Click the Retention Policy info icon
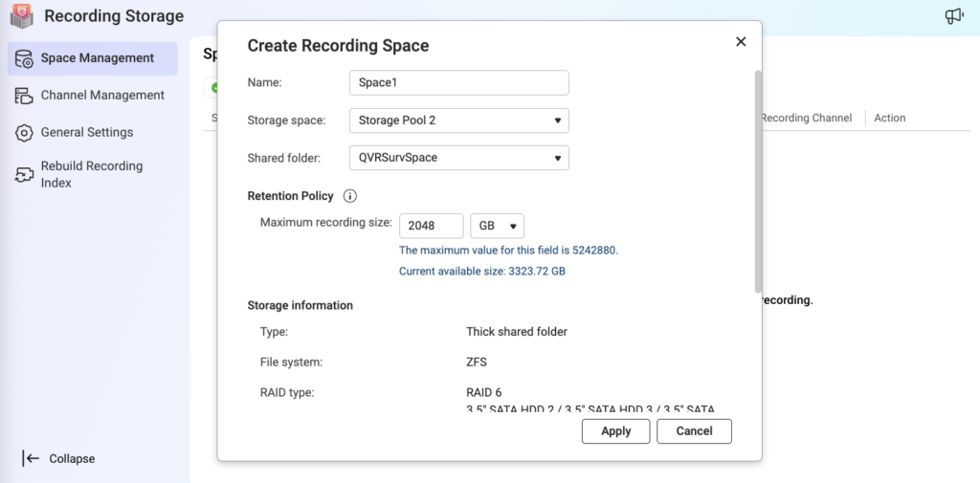The width and height of the screenshot is (980, 483). (350, 196)
